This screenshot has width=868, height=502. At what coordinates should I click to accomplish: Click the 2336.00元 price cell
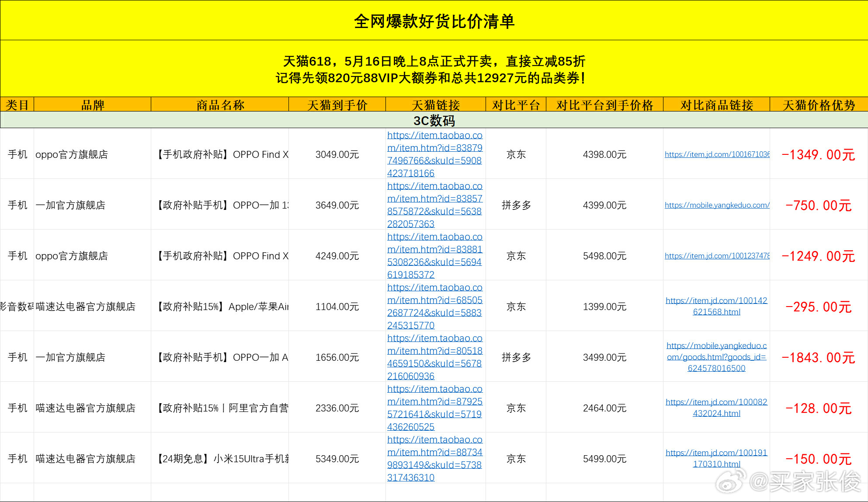[337, 408]
